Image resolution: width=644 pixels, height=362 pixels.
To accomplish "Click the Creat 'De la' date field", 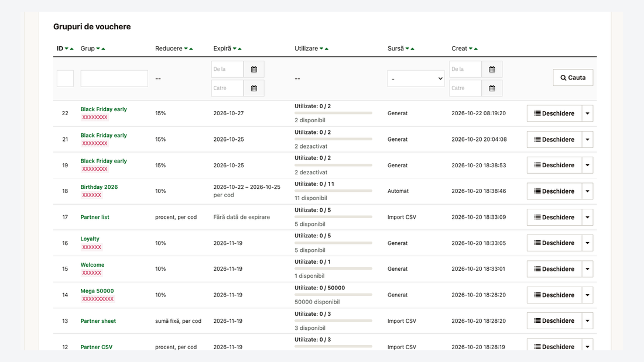I will 465,70.
